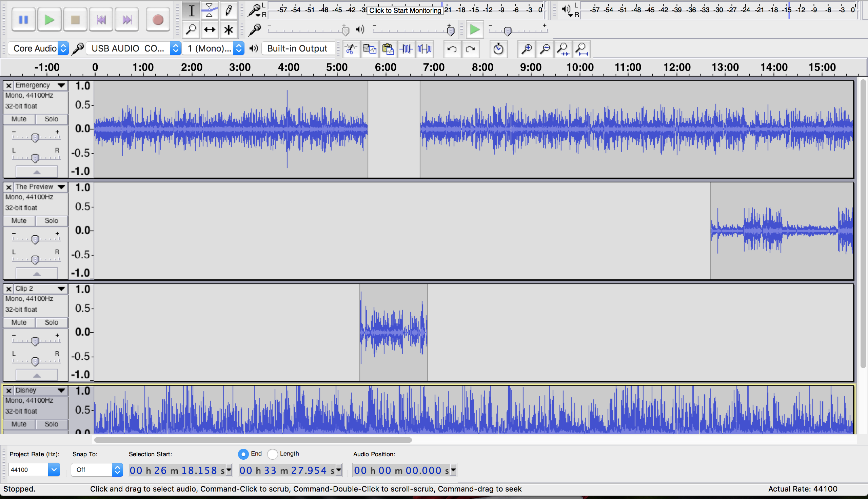Screen dimensions: 868x499
Task: Open the Built-in Output playback device dropdown
Action: [x=297, y=48]
